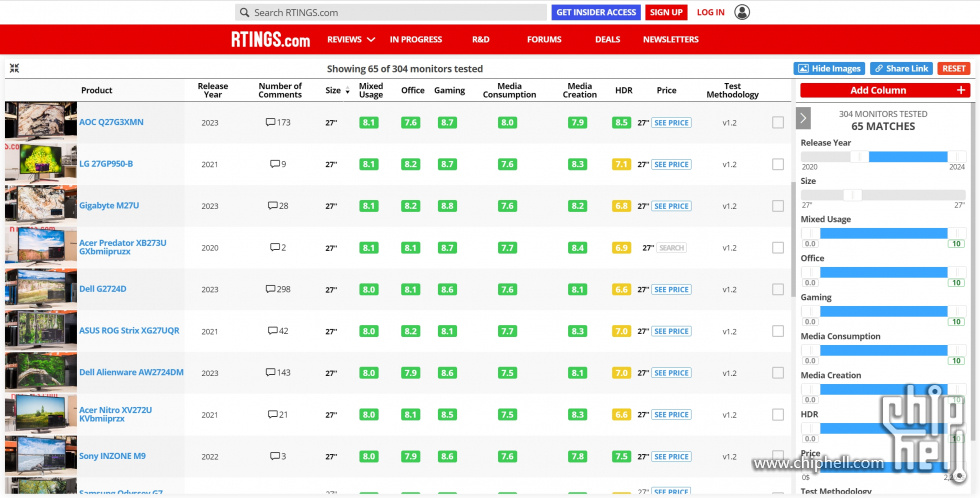Open the Forums nav item

[544, 39]
